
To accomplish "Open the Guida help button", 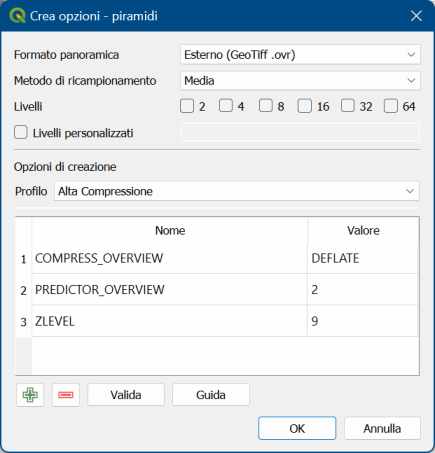I will 211,395.
